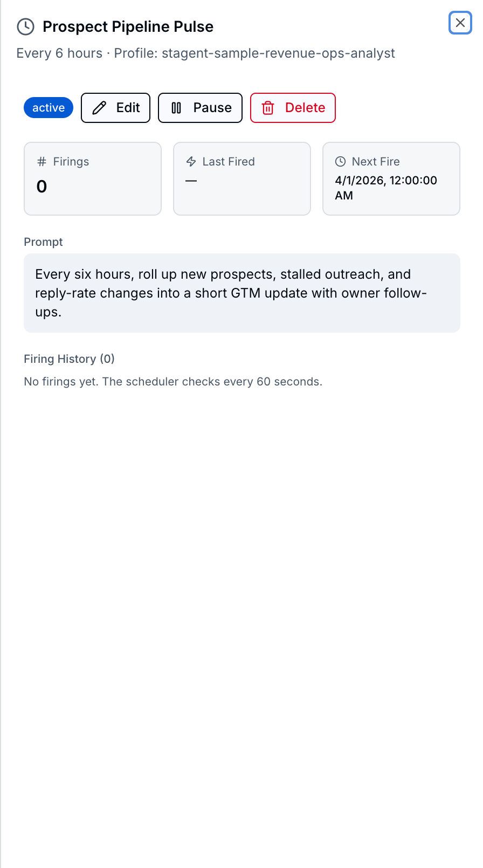Edit the Prospect Pipeline Pulse schedule
Viewport: 483px width, 868px height.
pyautogui.click(x=115, y=107)
